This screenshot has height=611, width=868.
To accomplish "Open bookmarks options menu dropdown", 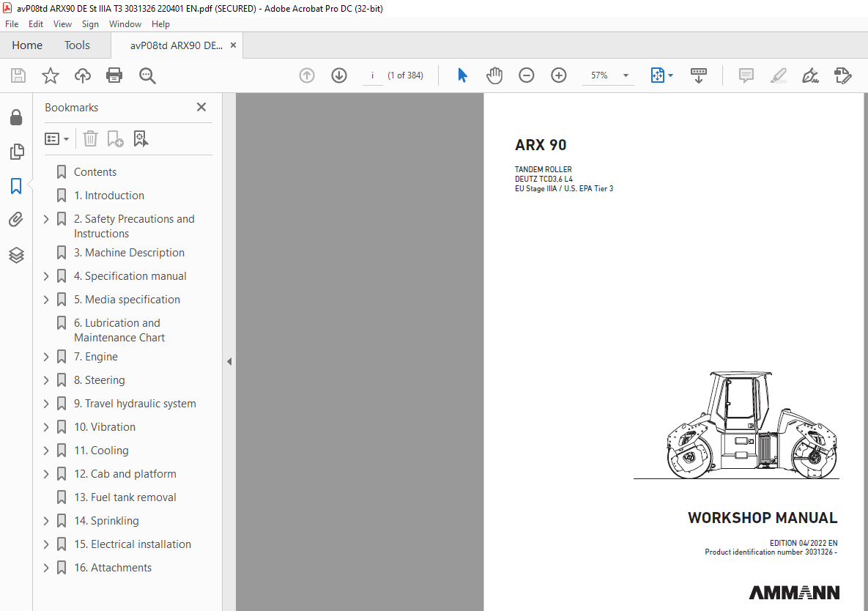I will 56,139.
